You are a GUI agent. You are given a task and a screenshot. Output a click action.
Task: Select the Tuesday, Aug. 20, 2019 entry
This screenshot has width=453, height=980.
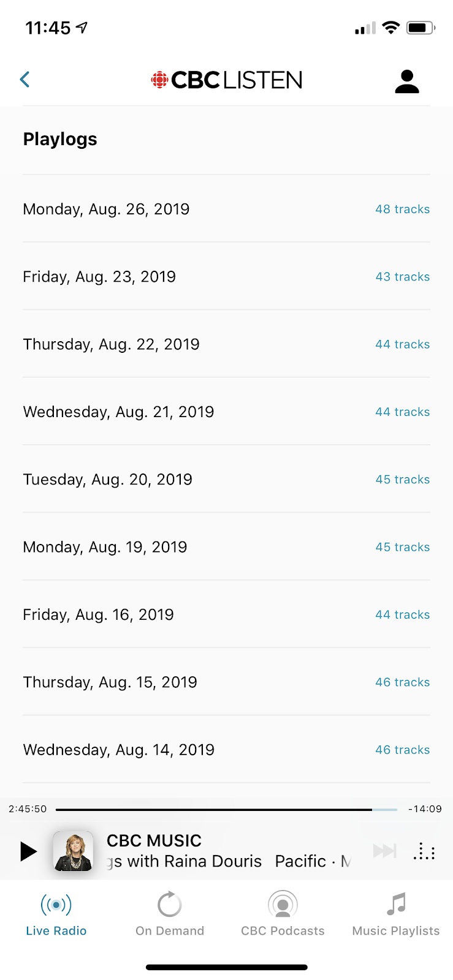[108, 480]
